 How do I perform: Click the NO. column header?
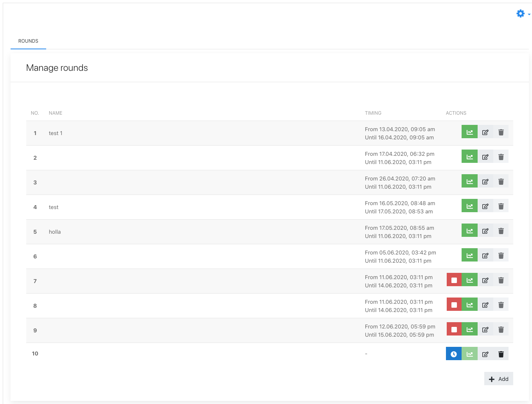click(x=35, y=113)
